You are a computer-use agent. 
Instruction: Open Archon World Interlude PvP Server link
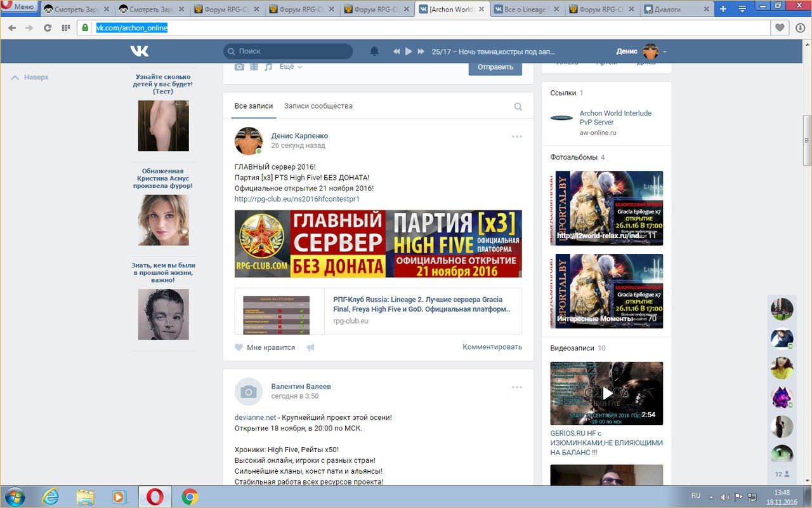coord(615,117)
